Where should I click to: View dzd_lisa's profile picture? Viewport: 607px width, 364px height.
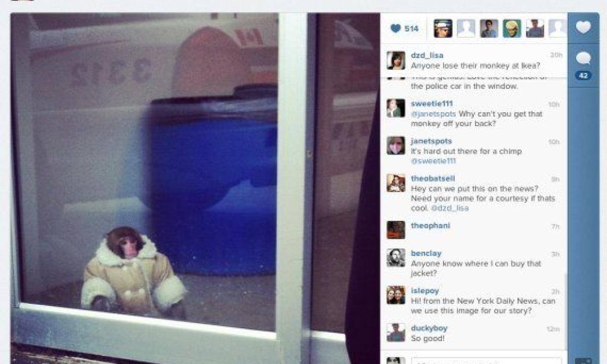tap(396, 60)
